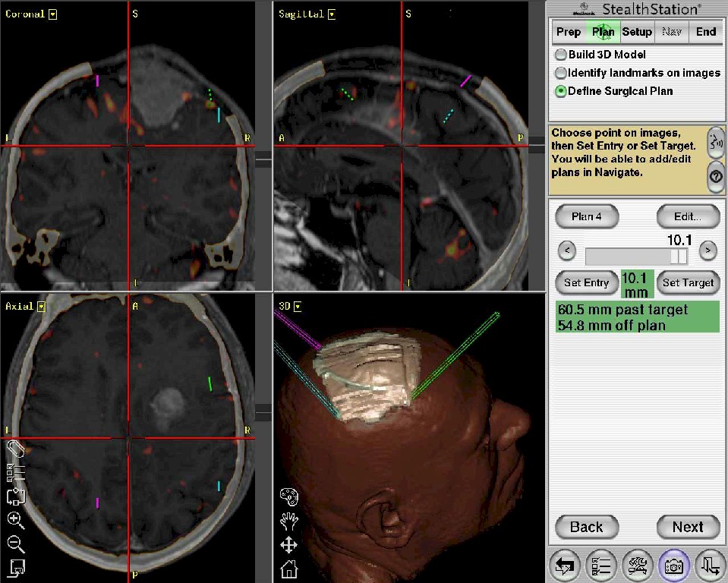
Task: Open the Coronal view dropdown
Action: (52, 14)
